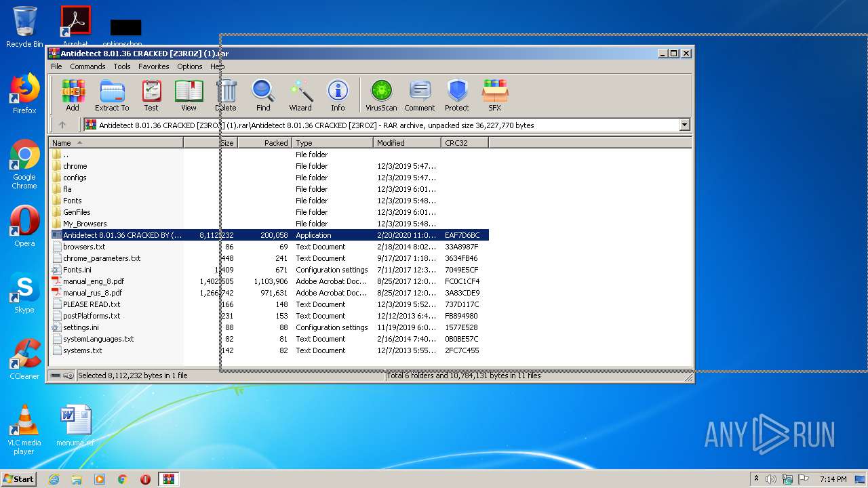Viewport: 868px width, 488px height.
Task: Click the taskbar clock 7:14 PM
Action: (x=833, y=479)
